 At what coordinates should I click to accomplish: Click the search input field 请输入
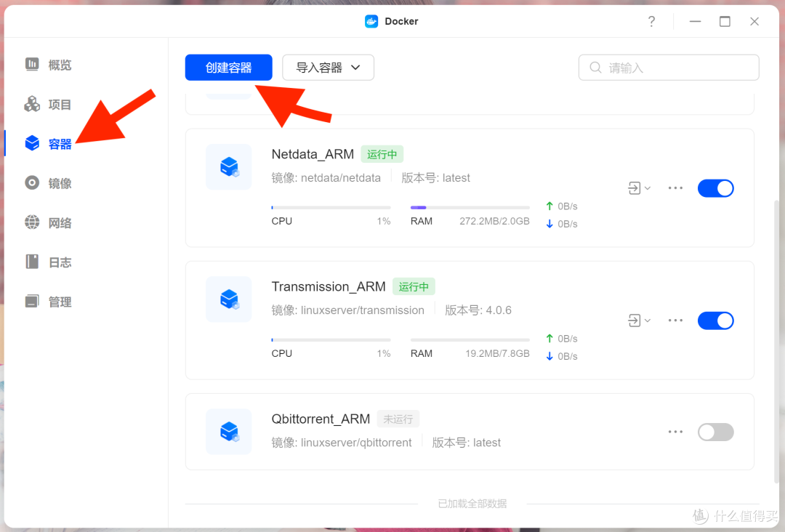coord(669,67)
